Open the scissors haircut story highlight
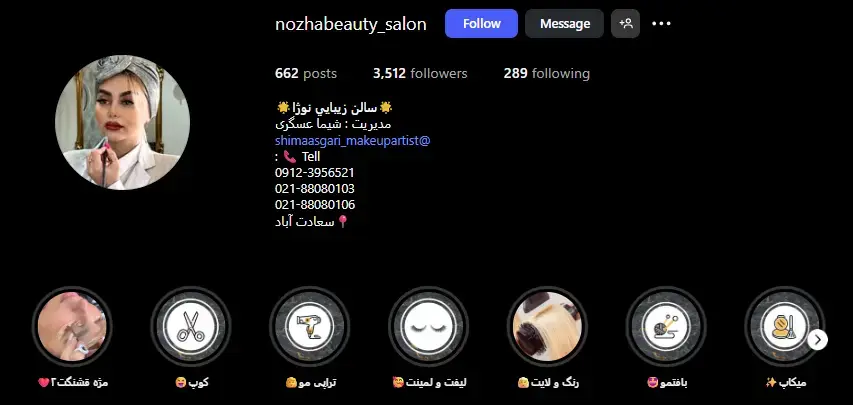The width and height of the screenshot is (853, 405). click(x=191, y=327)
